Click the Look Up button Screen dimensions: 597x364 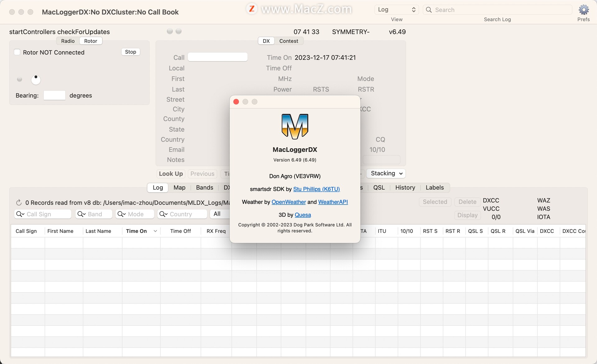coord(171,174)
